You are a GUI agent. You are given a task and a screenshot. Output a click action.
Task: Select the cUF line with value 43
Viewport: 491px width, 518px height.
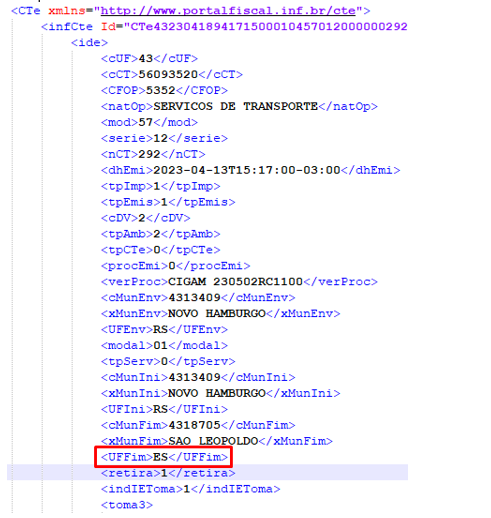pos(149,59)
